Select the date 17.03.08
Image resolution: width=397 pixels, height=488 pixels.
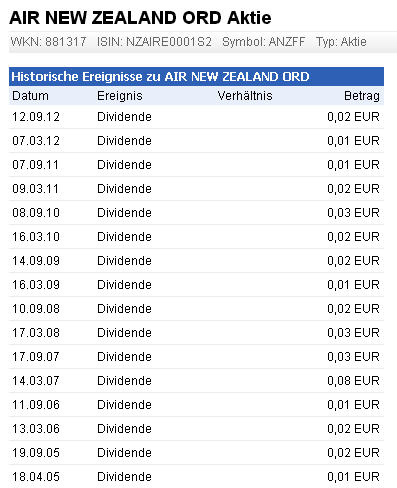click(36, 333)
